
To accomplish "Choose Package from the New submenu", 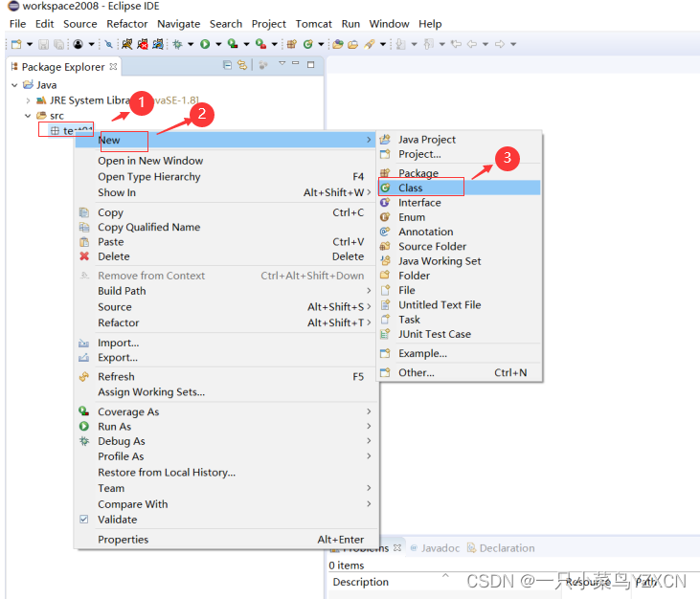I will coord(460,172).
